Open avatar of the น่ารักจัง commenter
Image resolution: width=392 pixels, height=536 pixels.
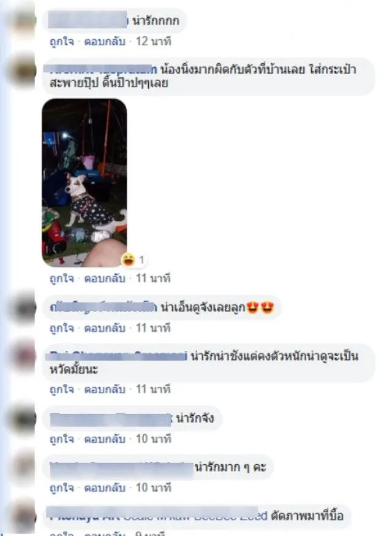23,419
